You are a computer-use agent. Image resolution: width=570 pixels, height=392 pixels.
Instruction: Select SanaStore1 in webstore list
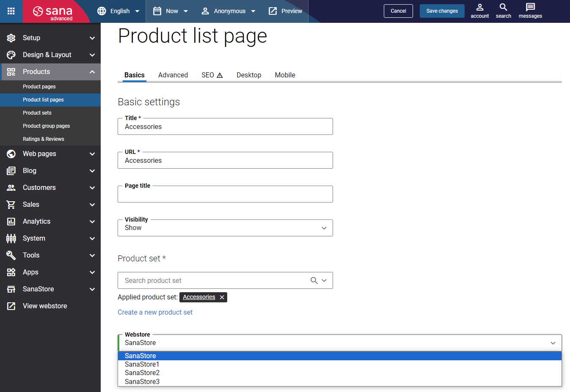coord(340,364)
